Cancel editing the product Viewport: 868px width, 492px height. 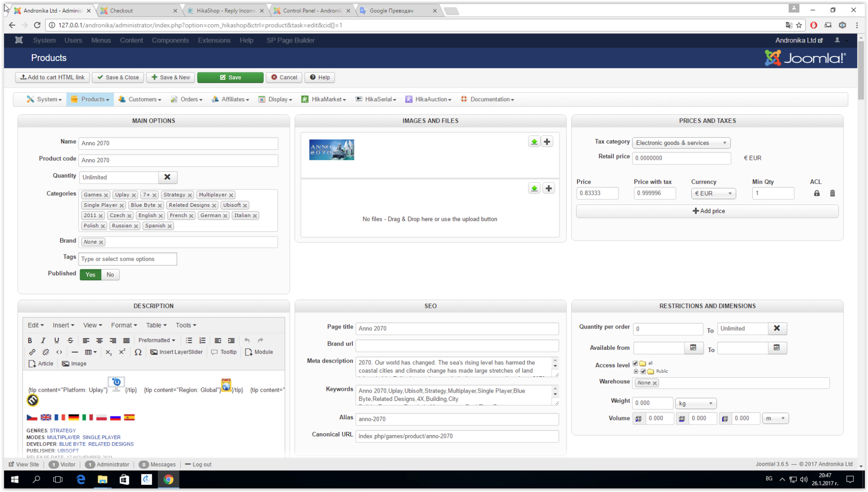(x=284, y=77)
